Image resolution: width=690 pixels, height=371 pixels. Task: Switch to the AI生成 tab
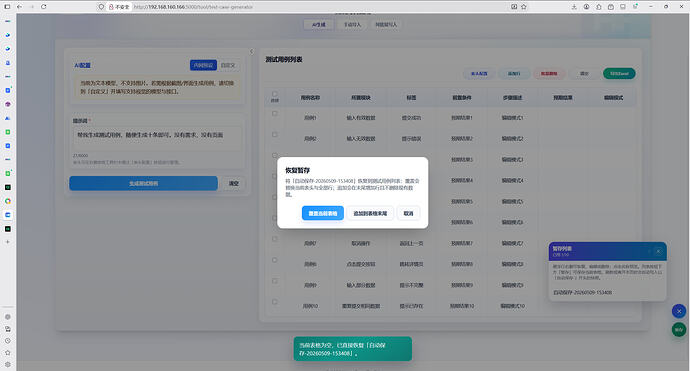319,25
